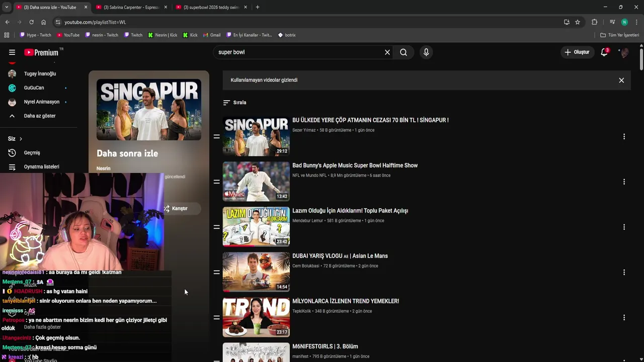Open Tugay İnanoğlu subscription
The width and height of the screenshot is (644, 362).
[x=40, y=74]
